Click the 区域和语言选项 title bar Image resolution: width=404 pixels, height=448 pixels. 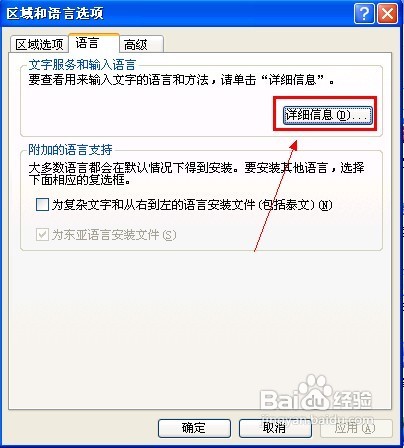177,14
